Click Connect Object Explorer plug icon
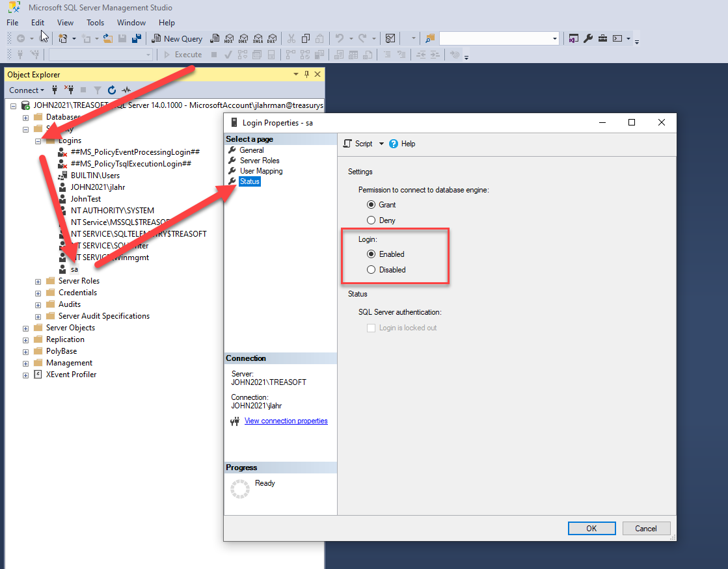The image size is (728, 569). [55, 90]
